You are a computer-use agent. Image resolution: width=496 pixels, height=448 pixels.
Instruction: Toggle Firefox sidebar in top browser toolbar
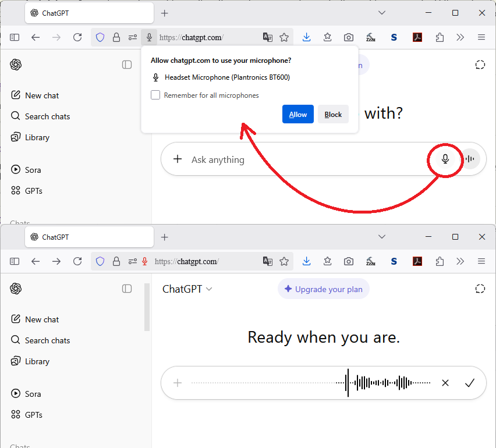[x=15, y=37]
